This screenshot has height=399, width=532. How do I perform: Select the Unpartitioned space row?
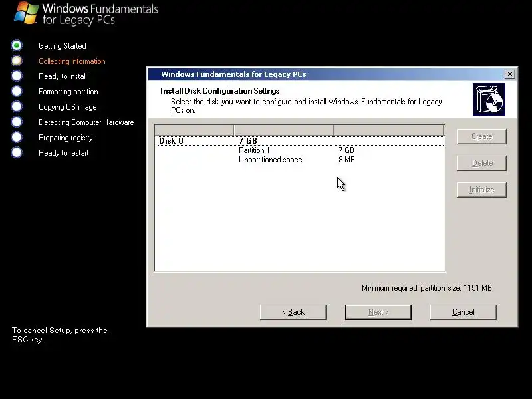[x=301, y=160]
